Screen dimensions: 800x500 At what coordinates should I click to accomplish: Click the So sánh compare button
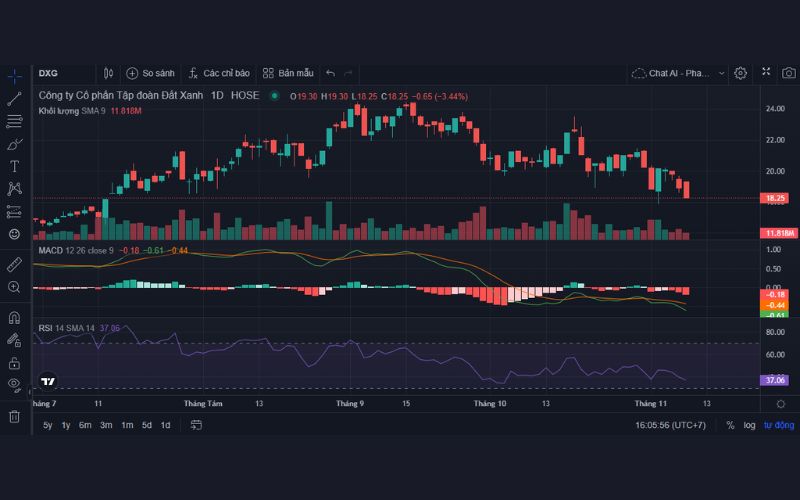tap(150, 73)
